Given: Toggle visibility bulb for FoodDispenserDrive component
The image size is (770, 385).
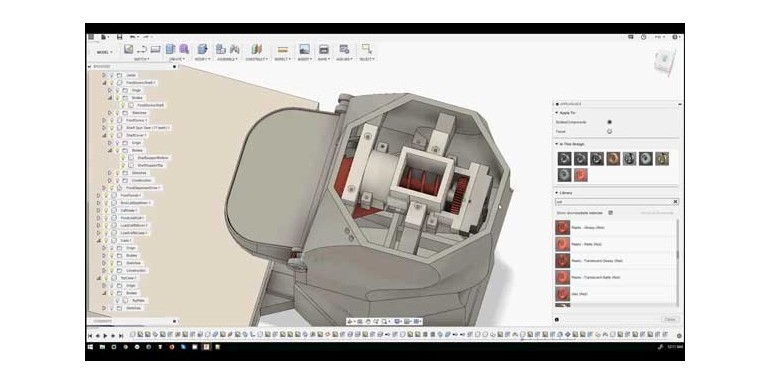Looking at the screenshot, I should tap(111, 188).
